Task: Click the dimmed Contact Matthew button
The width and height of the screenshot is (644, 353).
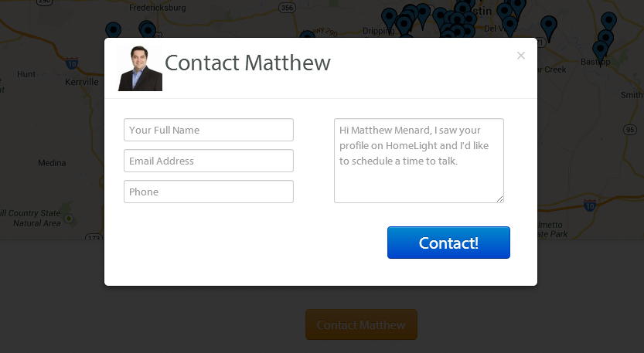Action: (361, 324)
